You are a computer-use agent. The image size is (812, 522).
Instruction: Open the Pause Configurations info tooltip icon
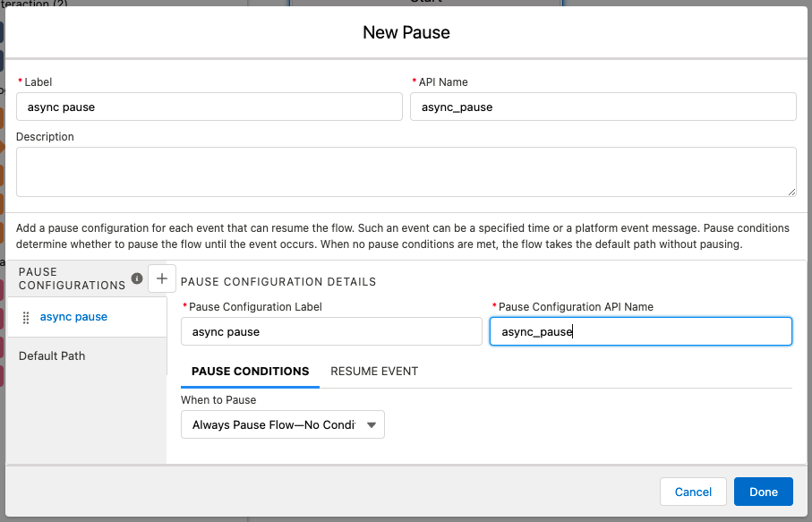[137, 278]
